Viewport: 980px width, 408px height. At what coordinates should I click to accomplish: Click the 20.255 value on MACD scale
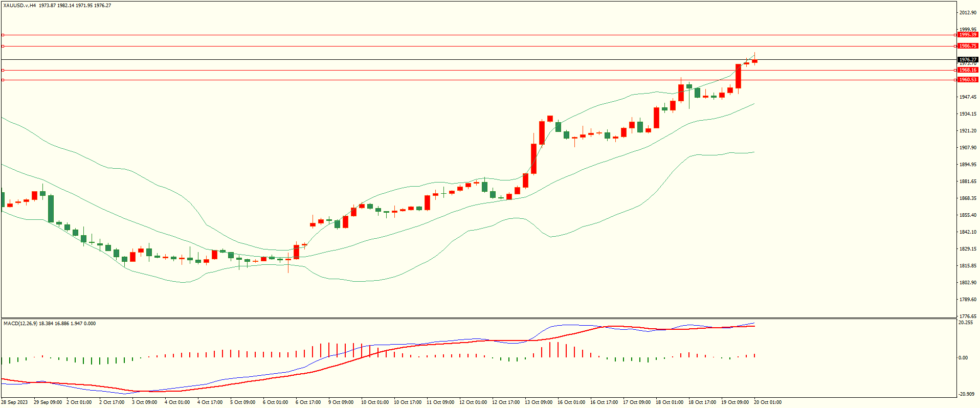pyautogui.click(x=965, y=323)
